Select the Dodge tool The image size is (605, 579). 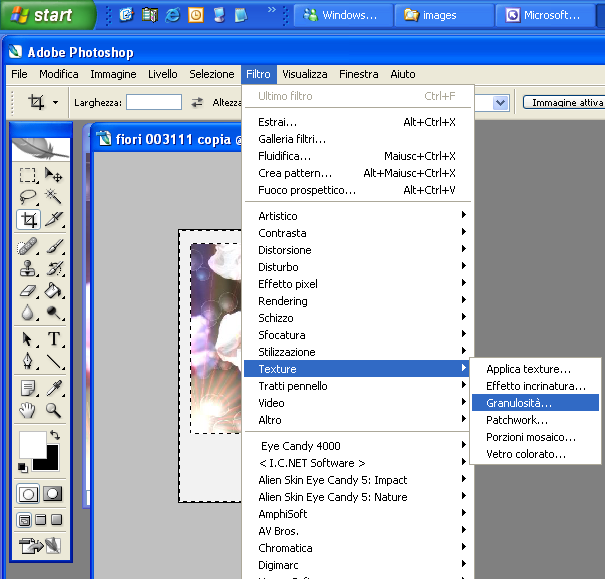[x=53, y=312]
